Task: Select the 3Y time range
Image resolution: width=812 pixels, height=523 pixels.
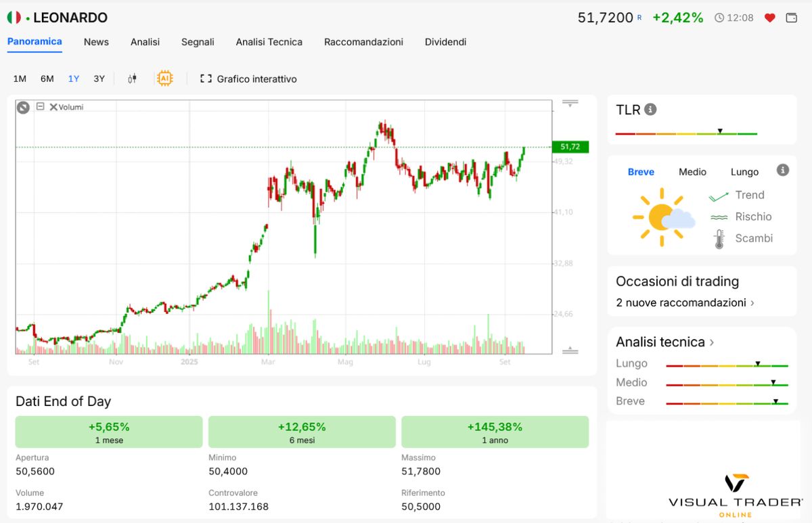Action: 99,78
